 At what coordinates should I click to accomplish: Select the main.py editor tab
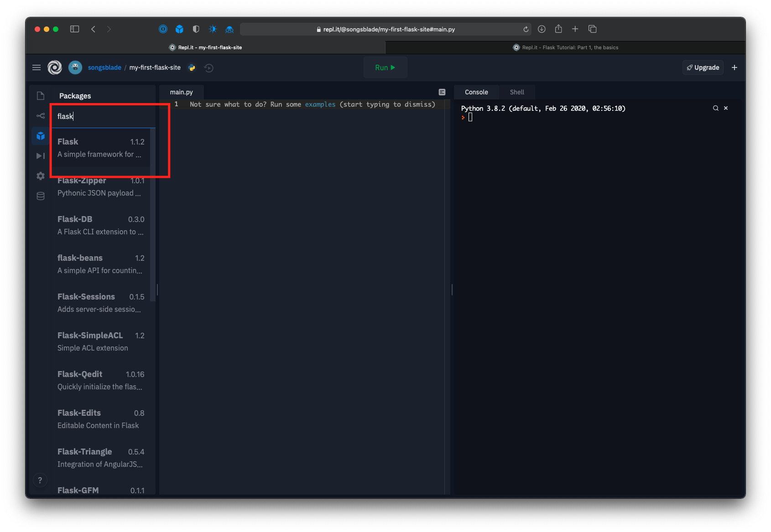coord(182,92)
